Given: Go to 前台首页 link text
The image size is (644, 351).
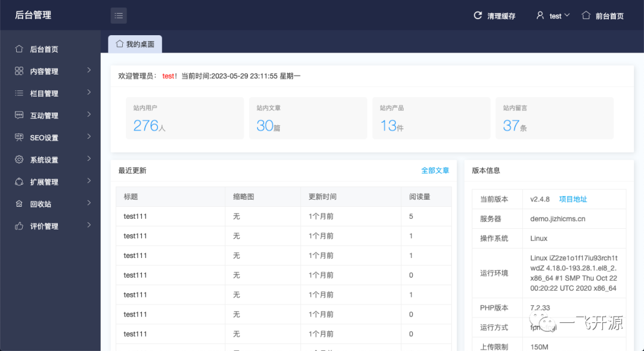Looking at the screenshot, I should [x=609, y=16].
